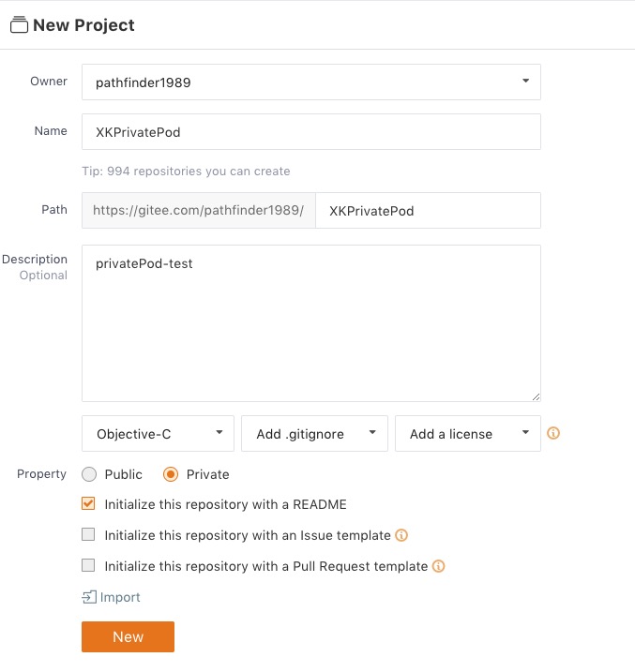The image size is (635, 672).
Task: Click the Name field containing XKPrivatePod
Action: (x=311, y=132)
